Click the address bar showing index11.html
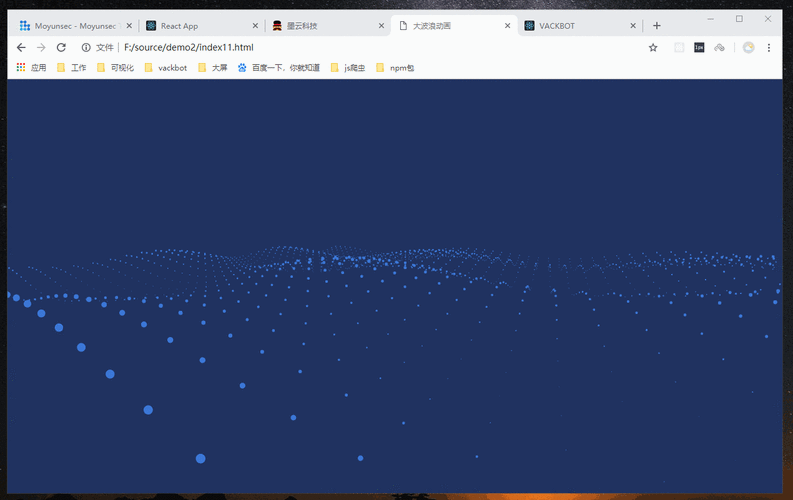793x500 pixels. coord(350,47)
